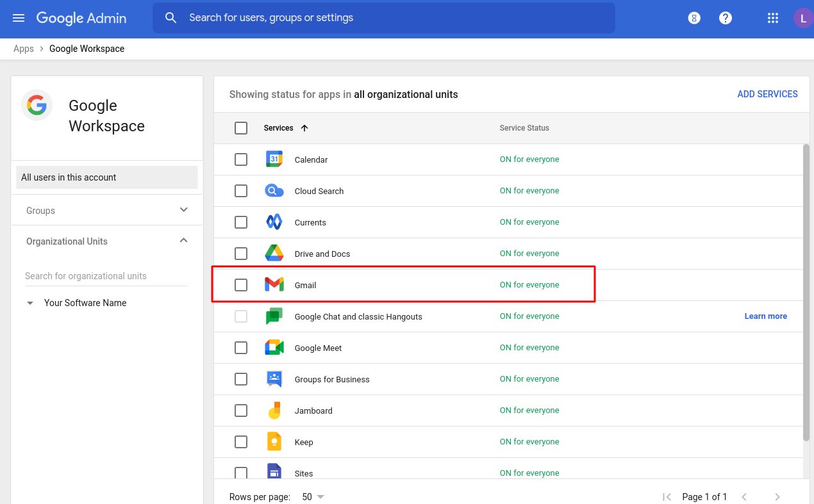Viewport: 814px width, 504px height.
Task: Click Gmail's ON for everyone status
Action: click(529, 285)
